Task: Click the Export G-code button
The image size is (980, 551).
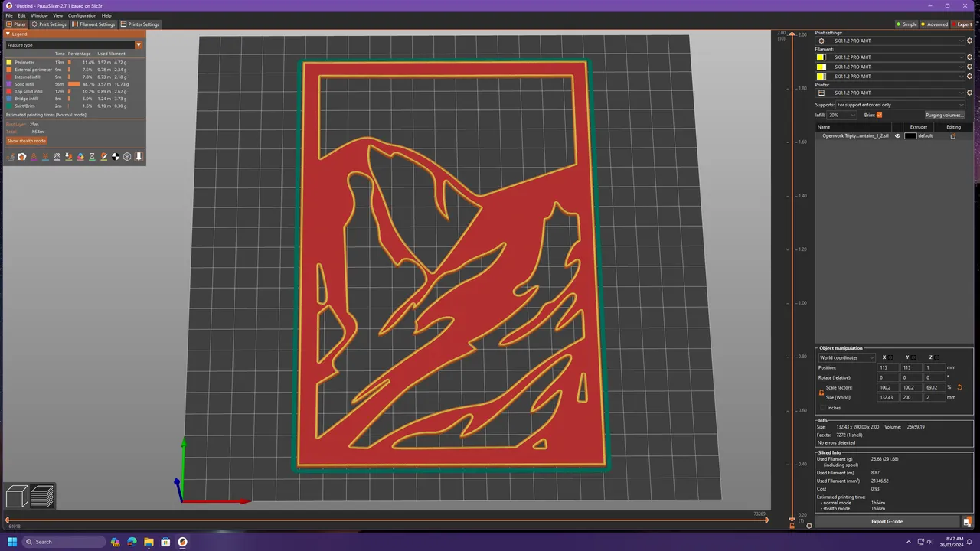Action: [x=887, y=522]
